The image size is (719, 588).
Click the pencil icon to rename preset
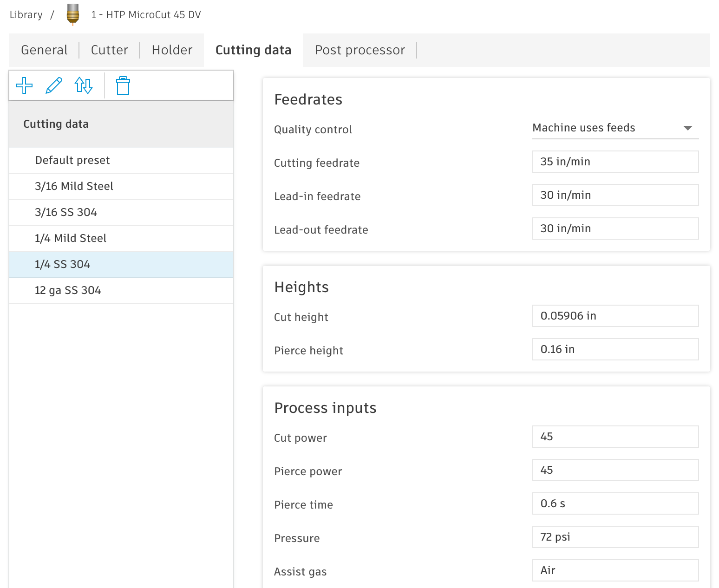pos(54,85)
